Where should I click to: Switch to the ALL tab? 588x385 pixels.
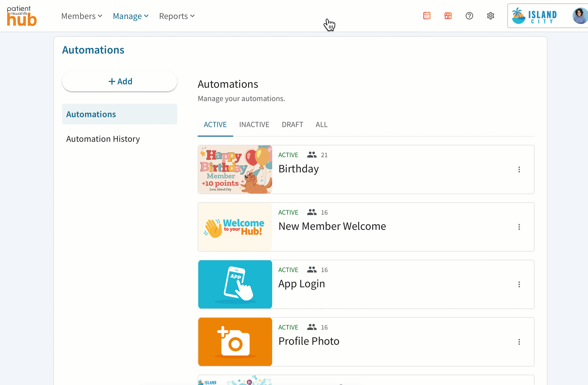322,125
